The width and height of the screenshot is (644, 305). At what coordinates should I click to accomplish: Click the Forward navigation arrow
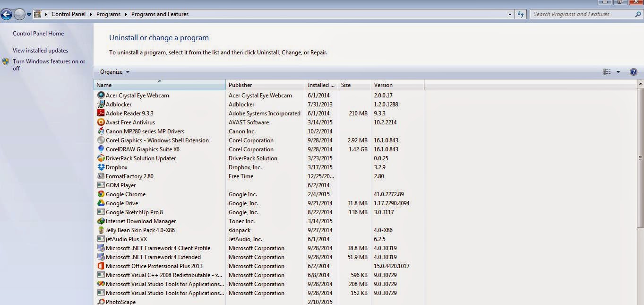tap(19, 14)
